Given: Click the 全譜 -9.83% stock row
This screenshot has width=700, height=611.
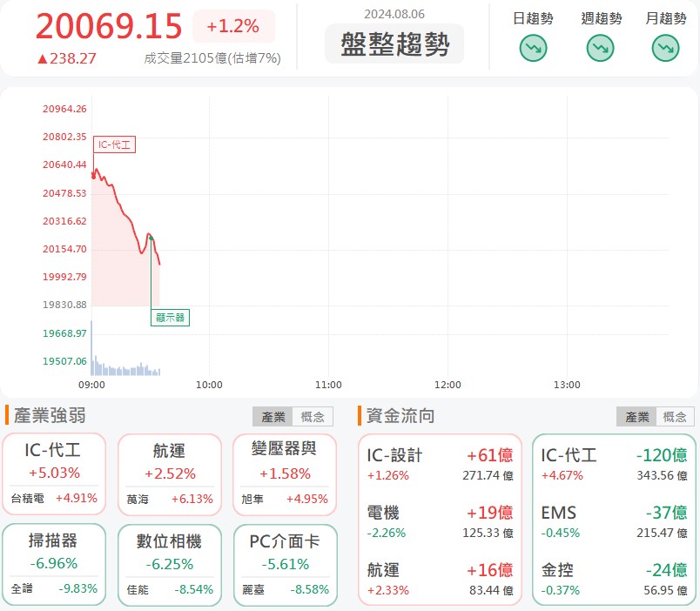Looking at the screenshot, I should pos(54,588).
